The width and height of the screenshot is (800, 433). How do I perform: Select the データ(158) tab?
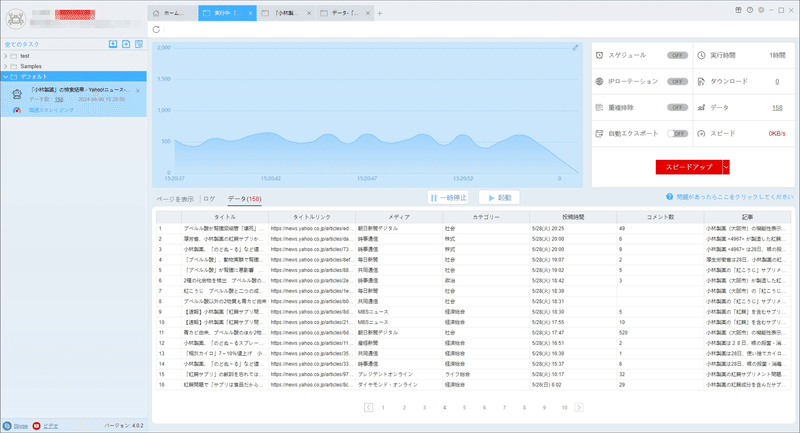point(244,199)
